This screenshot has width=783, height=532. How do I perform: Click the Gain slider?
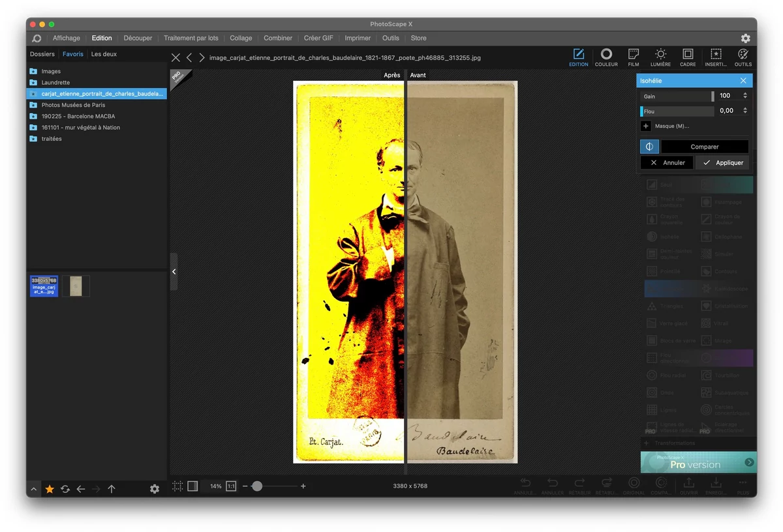point(677,96)
